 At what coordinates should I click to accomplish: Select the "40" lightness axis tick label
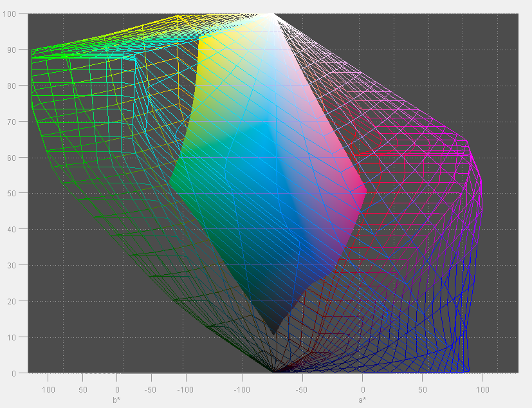12,230
